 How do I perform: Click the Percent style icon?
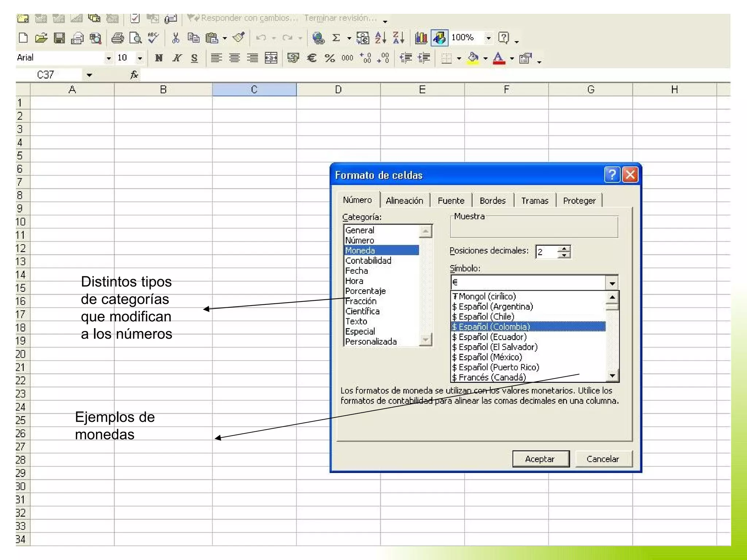330,58
